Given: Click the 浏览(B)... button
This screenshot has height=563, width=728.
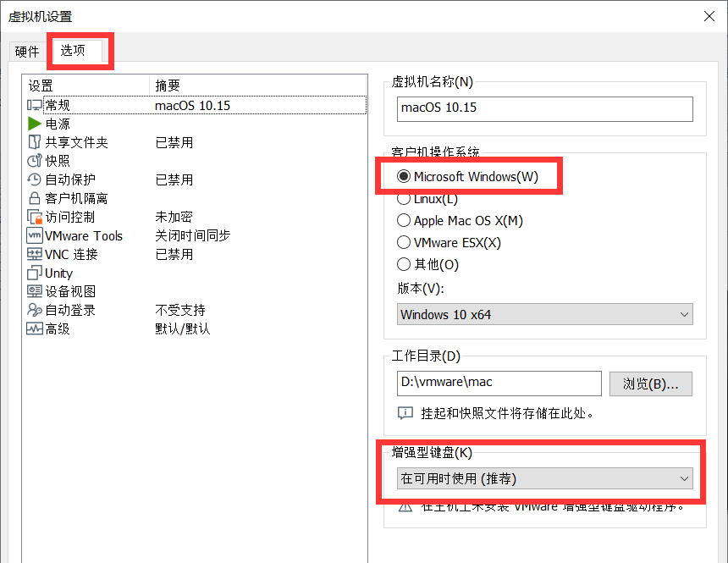Looking at the screenshot, I should click(650, 384).
